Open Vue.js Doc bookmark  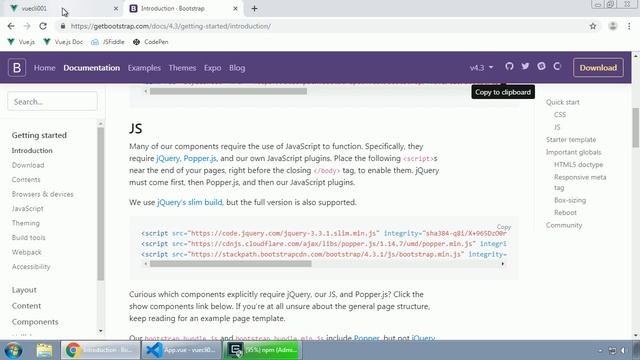click(63, 42)
